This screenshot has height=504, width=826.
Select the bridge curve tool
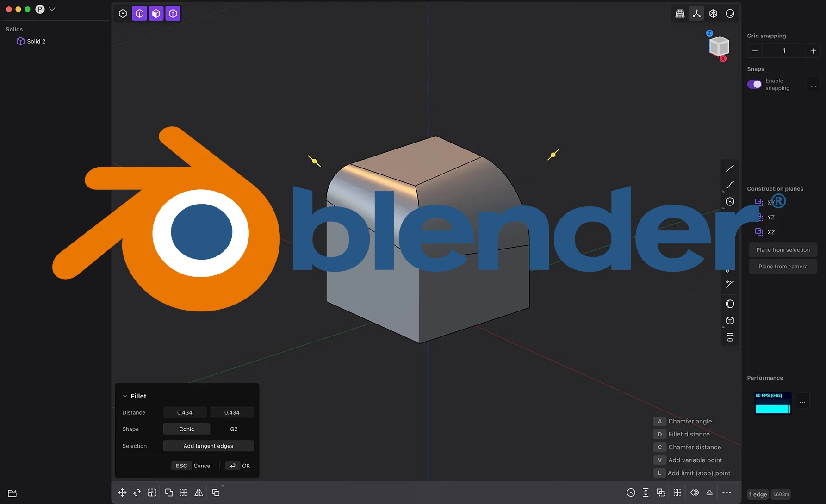click(730, 284)
